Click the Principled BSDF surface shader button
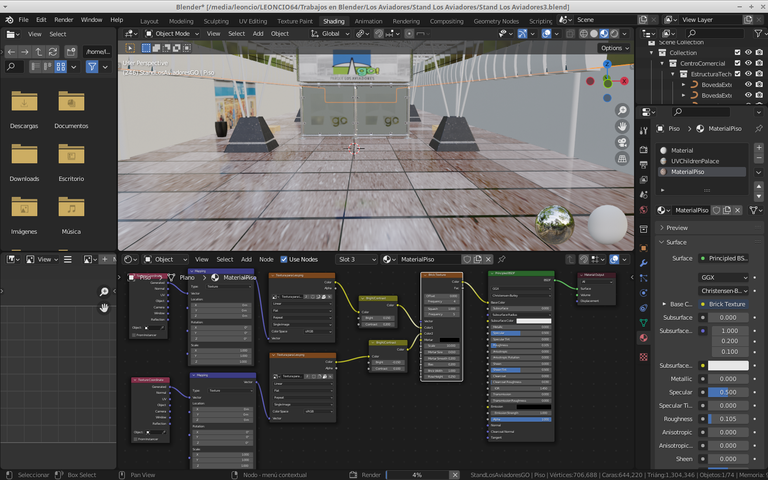 [723, 259]
